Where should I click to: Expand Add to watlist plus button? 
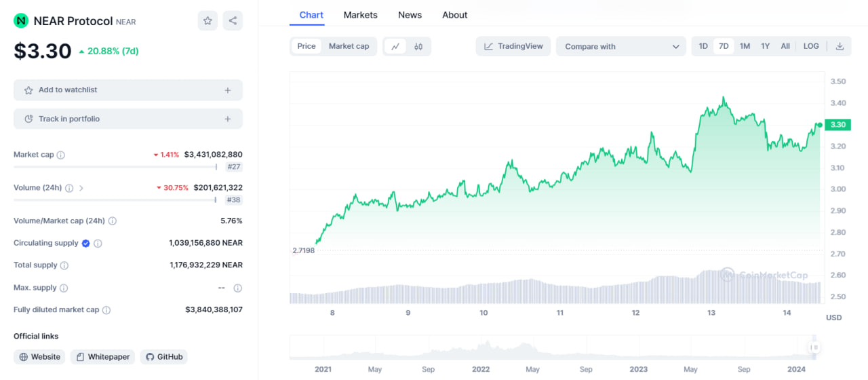228,90
